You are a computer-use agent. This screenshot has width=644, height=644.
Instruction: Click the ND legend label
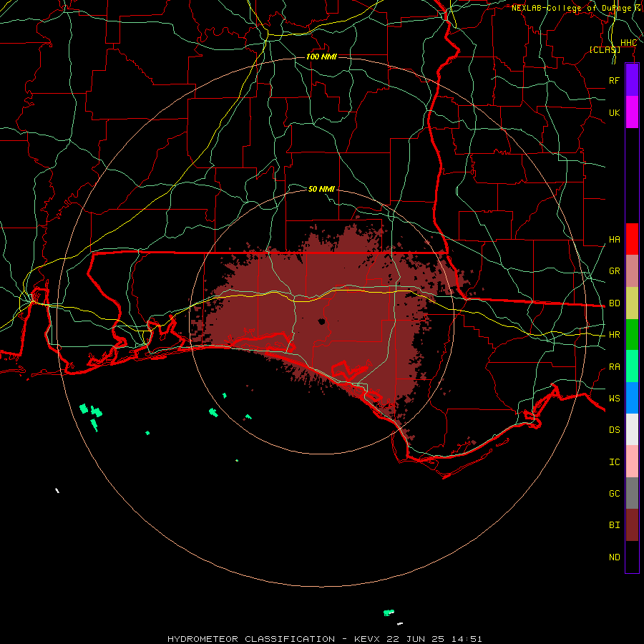pyautogui.click(x=614, y=557)
